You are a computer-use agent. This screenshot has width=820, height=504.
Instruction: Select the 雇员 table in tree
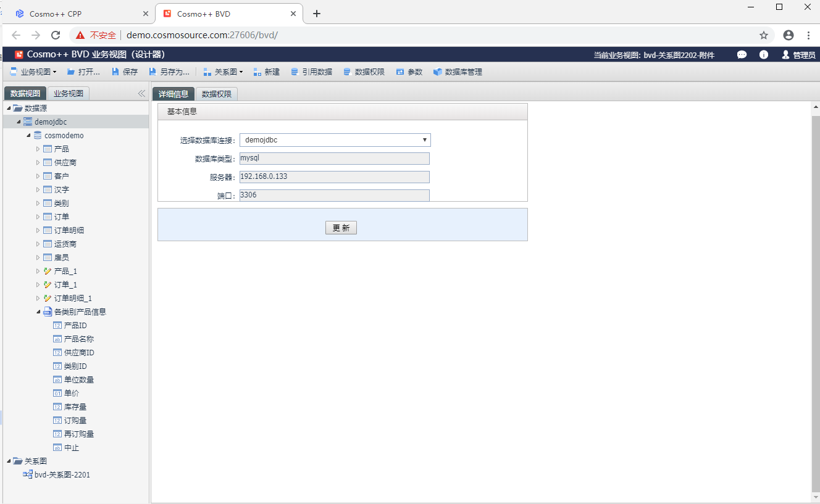pyautogui.click(x=62, y=257)
